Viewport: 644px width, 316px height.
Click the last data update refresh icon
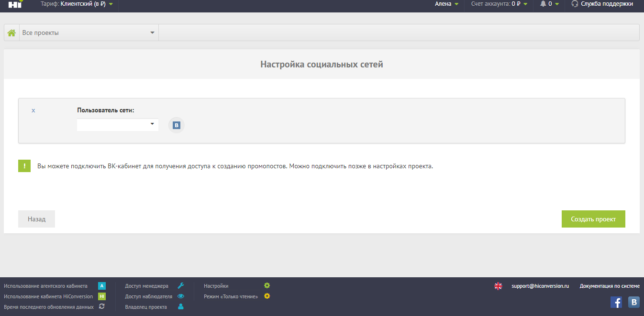pyautogui.click(x=101, y=306)
